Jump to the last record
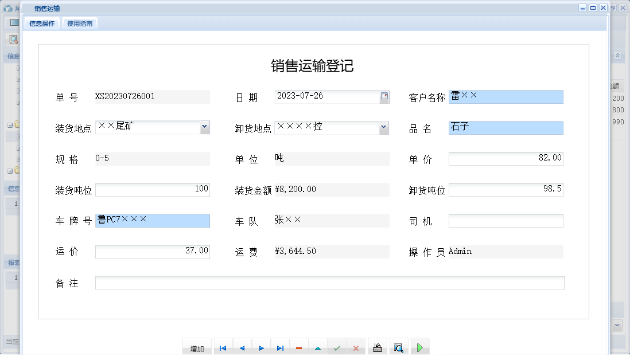This screenshot has width=630, height=364. click(x=280, y=347)
